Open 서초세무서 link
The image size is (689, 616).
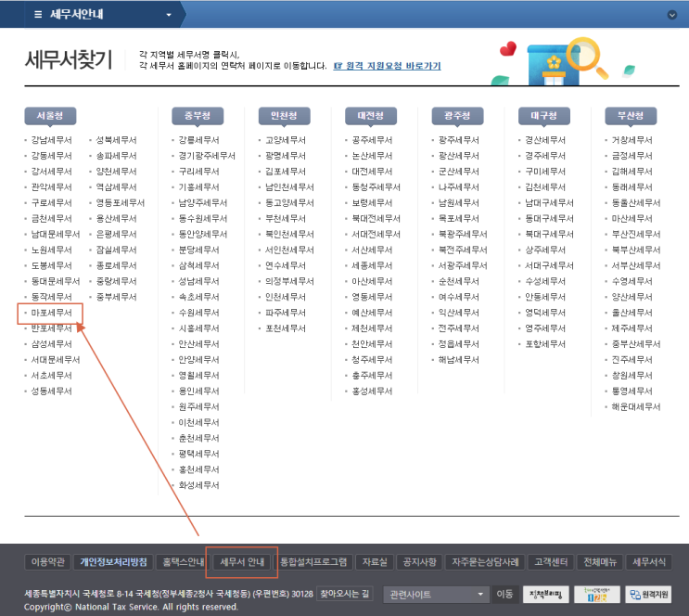tap(51, 376)
